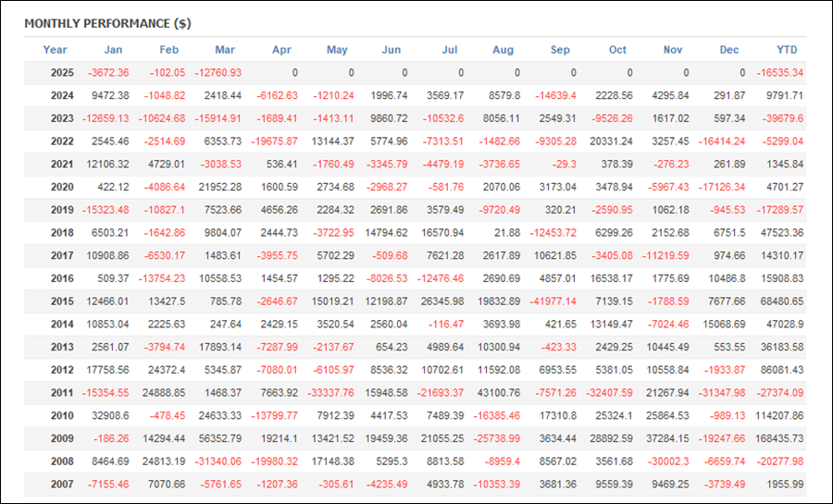Select the 2010 YTD value 114207.86

coord(779,416)
